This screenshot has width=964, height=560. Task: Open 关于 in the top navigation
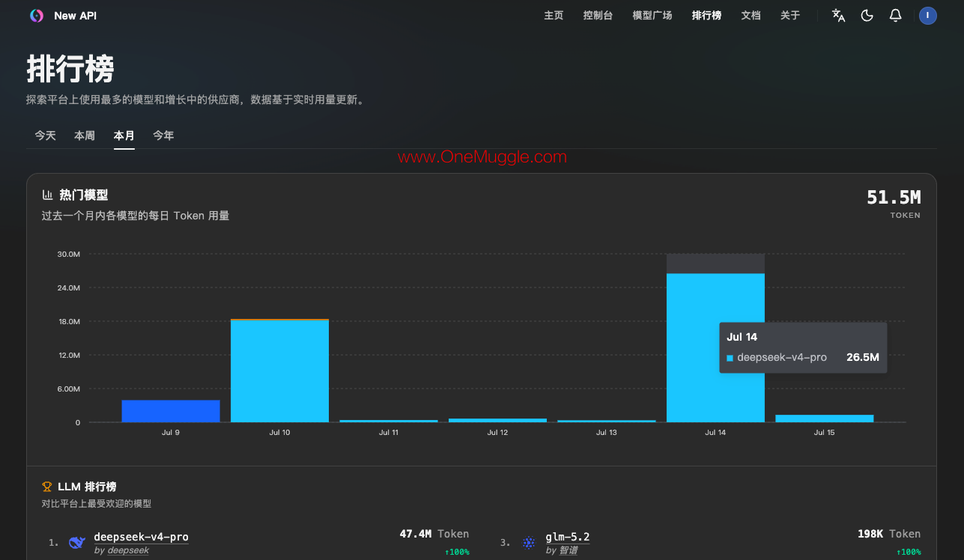(790, 16)
